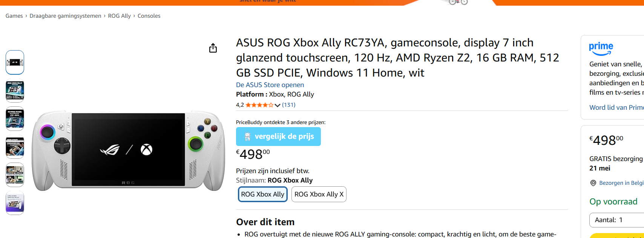This screenshot has height=238, width=644.
Task: Click the Prime logo
Action: (601, 49)
